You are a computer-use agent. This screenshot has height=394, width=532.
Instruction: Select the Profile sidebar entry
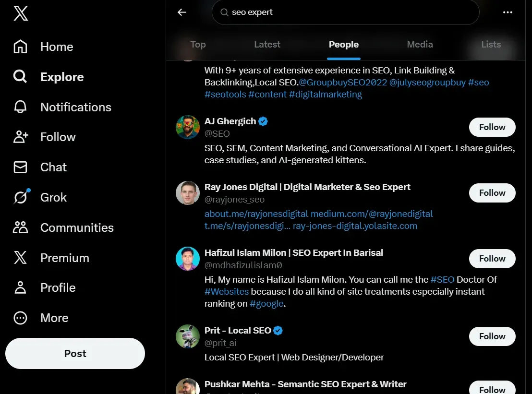(x=58, y=287)
